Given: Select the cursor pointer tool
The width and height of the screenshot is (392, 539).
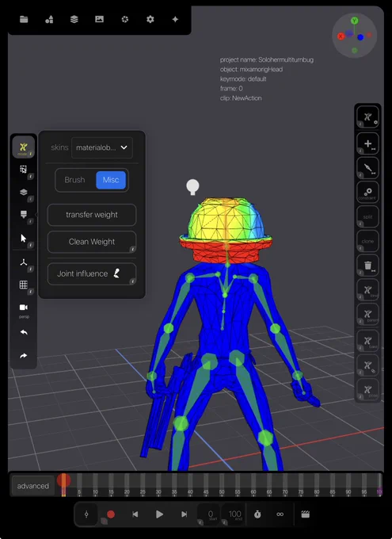Looking at the screenshot, I should pos(24,239).
